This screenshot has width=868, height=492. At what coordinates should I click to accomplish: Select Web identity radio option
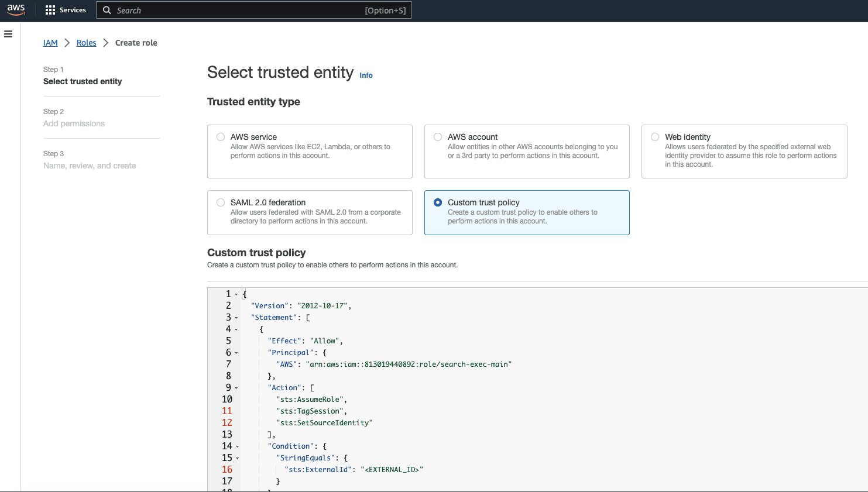(x=655, y=137)
